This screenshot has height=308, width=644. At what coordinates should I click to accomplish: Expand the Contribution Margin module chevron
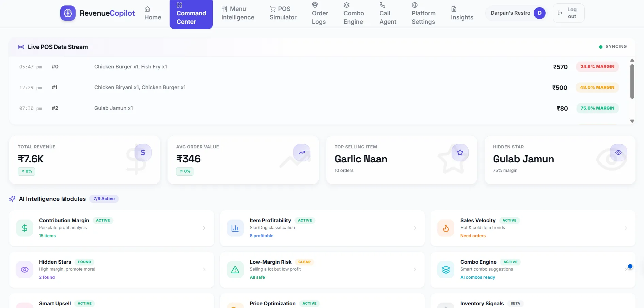pyautogui.click(x=204, y=228)
